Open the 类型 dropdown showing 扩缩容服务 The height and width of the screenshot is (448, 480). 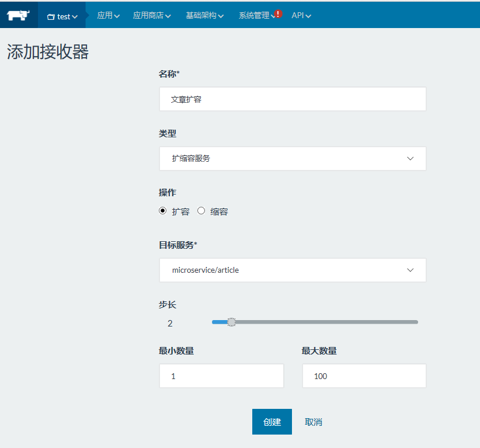292,158
